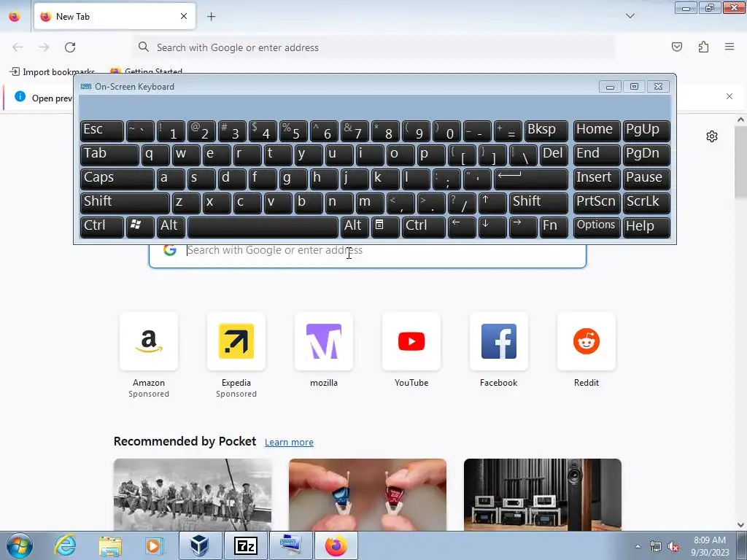Toggle the right Shift key
747x560 pixels.
click(x=538, y=203)
